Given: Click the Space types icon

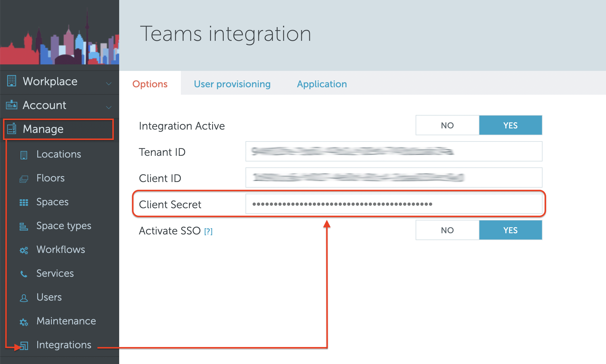Looking at the screenshot, I should tap(24, 227).
